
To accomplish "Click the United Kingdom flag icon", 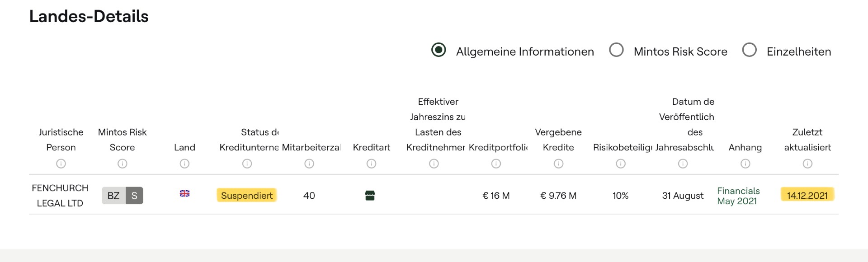I will 184,194.
